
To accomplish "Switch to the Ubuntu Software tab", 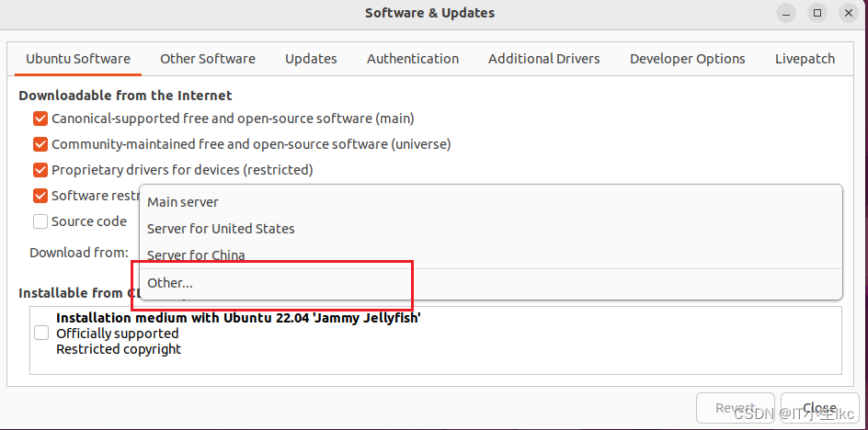I will pyautogui.click(x=78, y=59).
